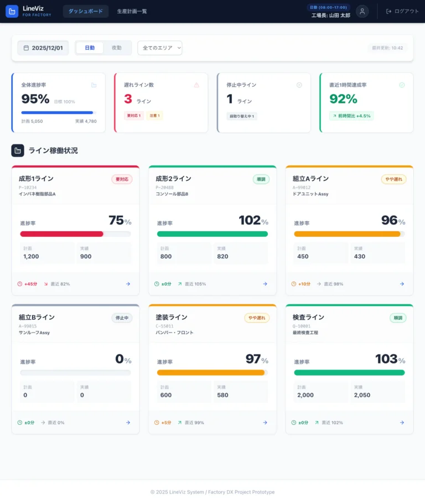Click arrow icon on 成形1ライン card
Viewport: 425px width, 504px height.
point(128,284)
